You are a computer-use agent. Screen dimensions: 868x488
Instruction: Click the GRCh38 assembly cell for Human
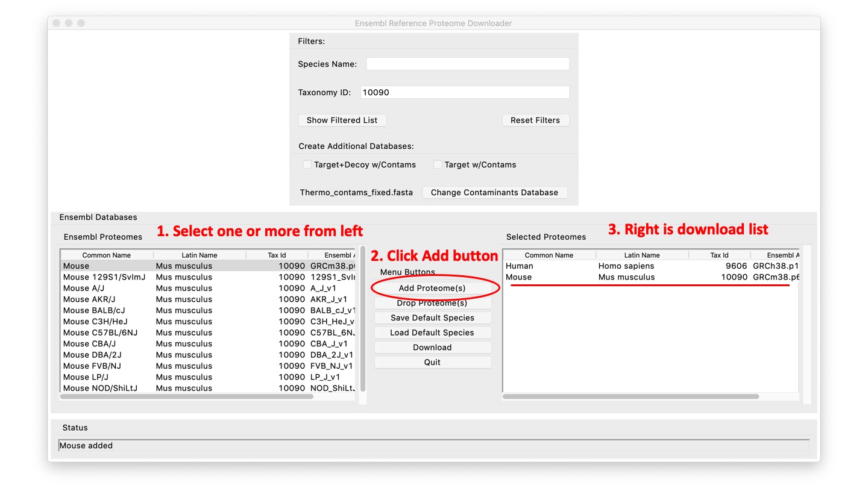tap(776, 266)
